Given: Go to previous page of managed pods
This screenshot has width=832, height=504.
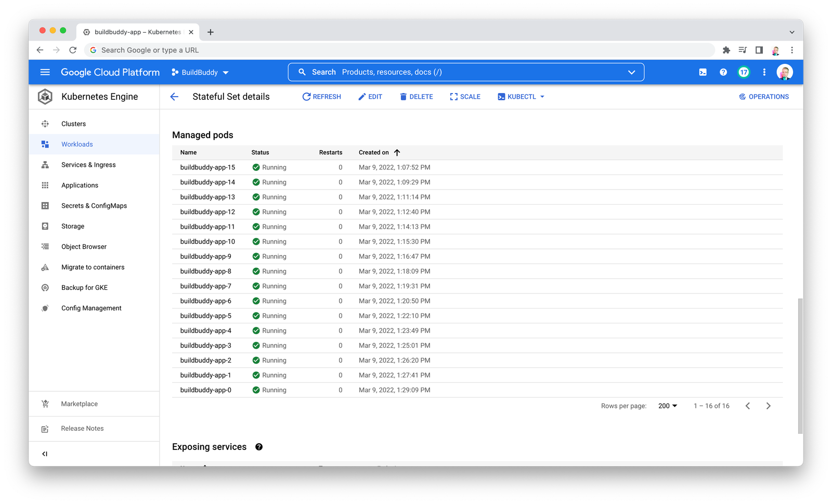Looking at the screenshot, I should (x=748, y=406).
